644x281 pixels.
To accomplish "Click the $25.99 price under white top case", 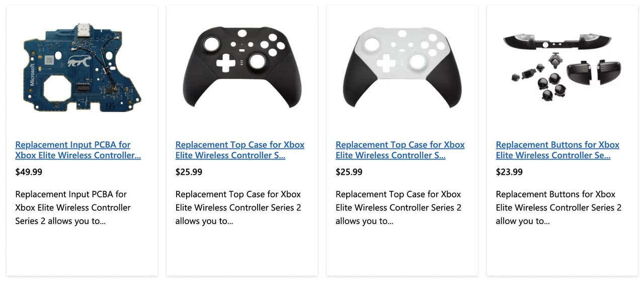I will tap(349, 172).
